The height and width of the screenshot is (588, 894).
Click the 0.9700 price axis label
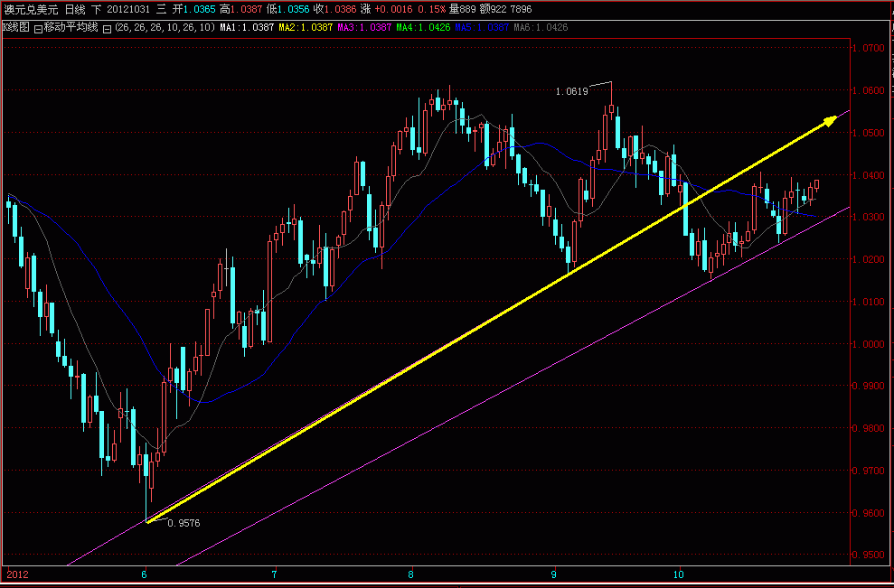[x=868, y=471]
